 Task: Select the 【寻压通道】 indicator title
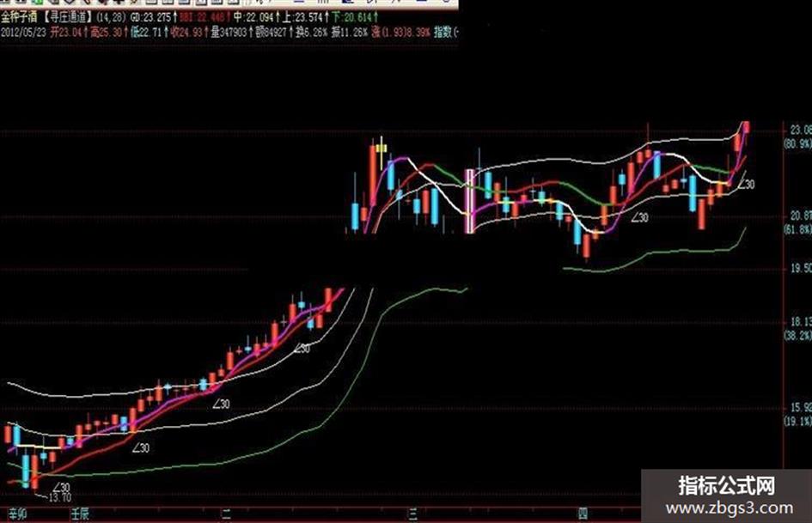[69, 18]
